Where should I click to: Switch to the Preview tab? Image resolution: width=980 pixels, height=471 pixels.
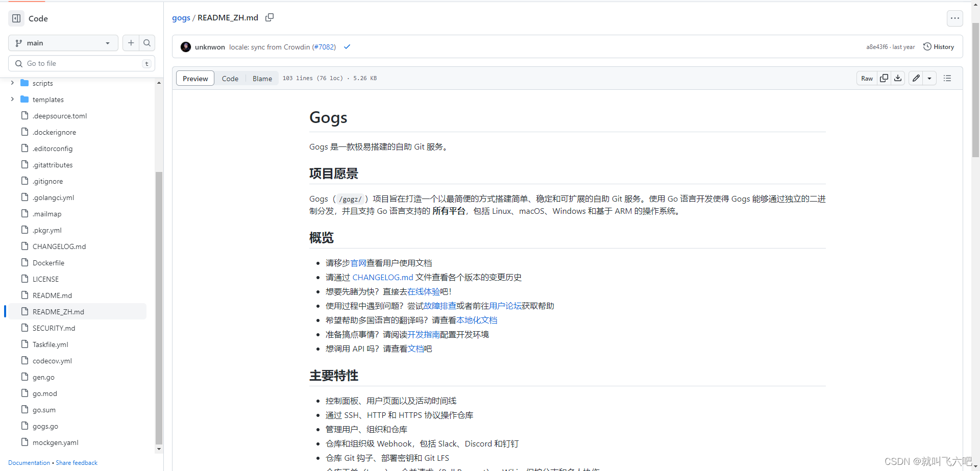[x=195, y=78]
